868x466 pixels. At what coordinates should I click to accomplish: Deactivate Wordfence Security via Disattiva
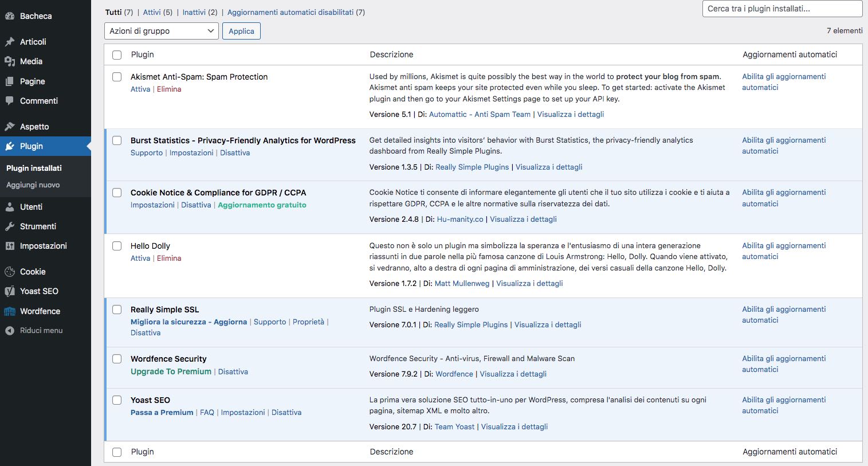pos(233,372)
